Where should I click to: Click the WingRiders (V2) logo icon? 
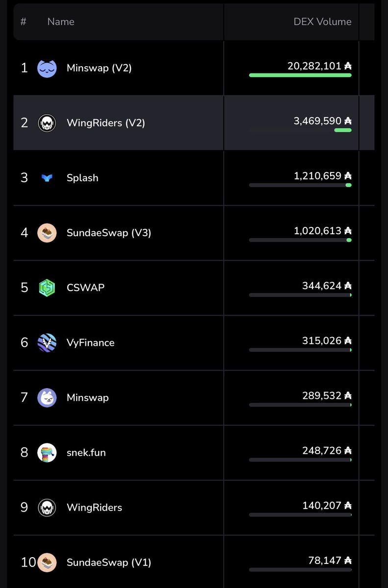[47, 122]
